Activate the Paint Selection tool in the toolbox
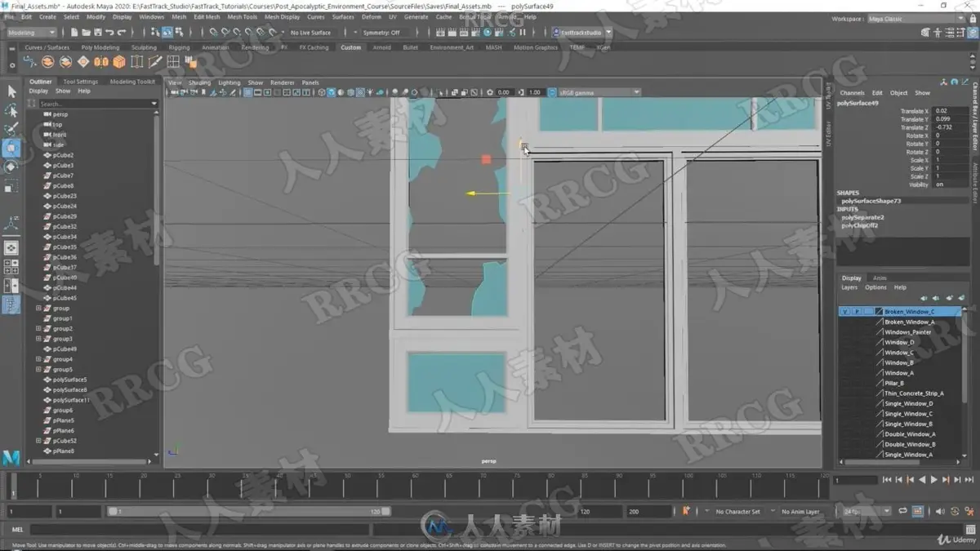 click(x=11, y=129)
